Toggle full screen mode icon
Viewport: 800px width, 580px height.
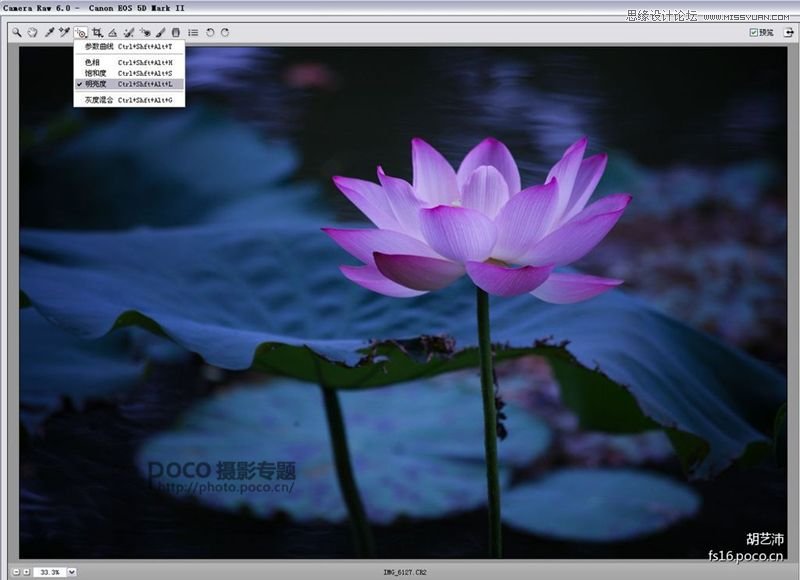(x=789, y=32)
